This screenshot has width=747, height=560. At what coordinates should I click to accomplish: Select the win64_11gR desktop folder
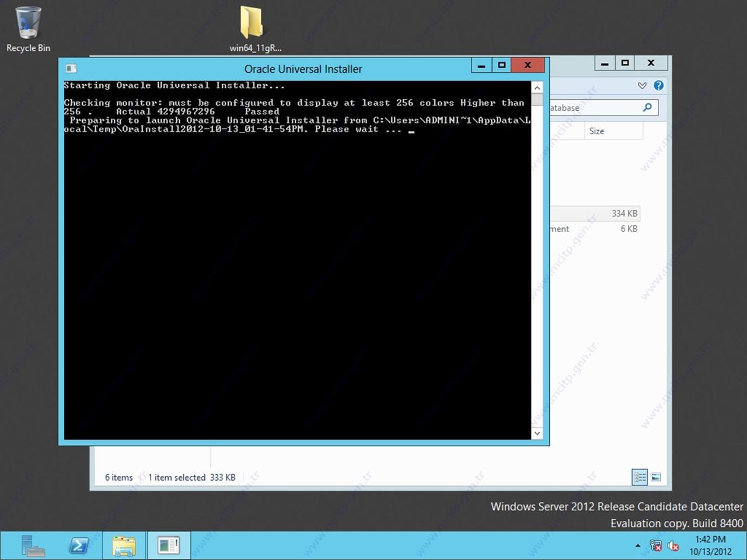point(255,30)
